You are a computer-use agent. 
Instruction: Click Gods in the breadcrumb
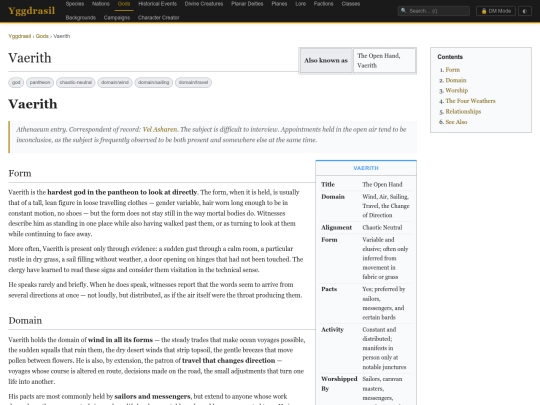click(42, 36)
